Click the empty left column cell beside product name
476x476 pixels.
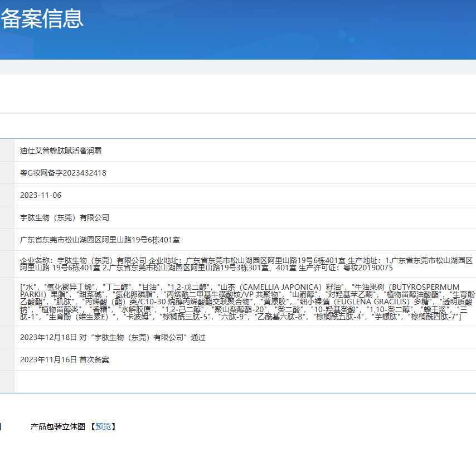click(8, 150)
